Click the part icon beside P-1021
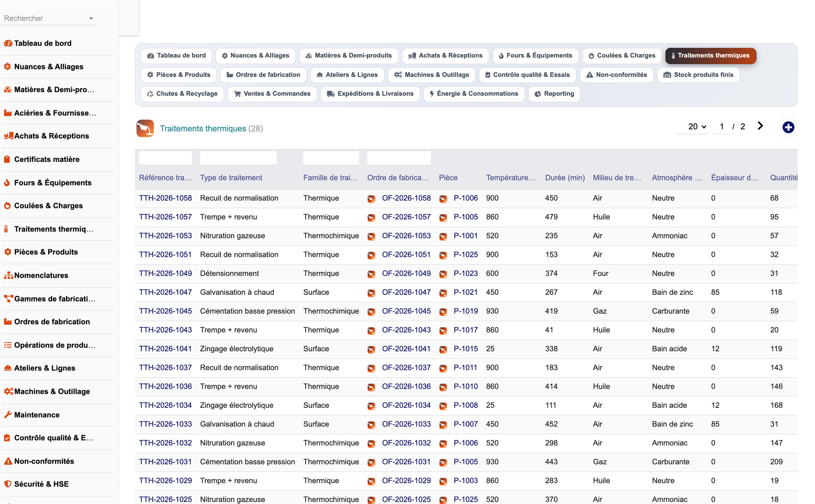The height and width of the screenshot is (504, 815). pos(443,293)
